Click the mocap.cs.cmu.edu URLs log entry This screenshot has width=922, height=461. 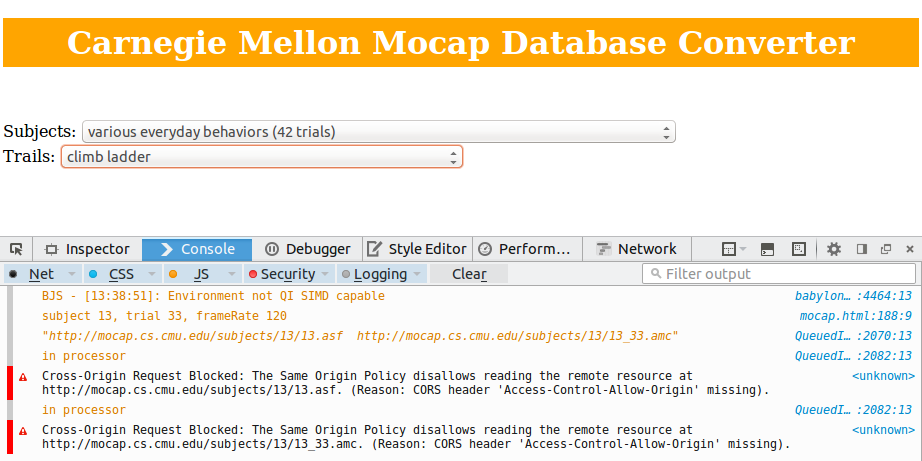click(x=360, y=336)
